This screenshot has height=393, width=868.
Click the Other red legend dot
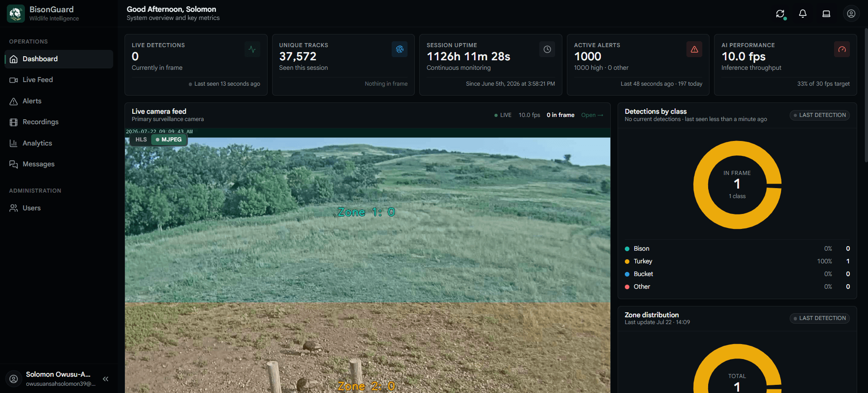click(627, 287)
